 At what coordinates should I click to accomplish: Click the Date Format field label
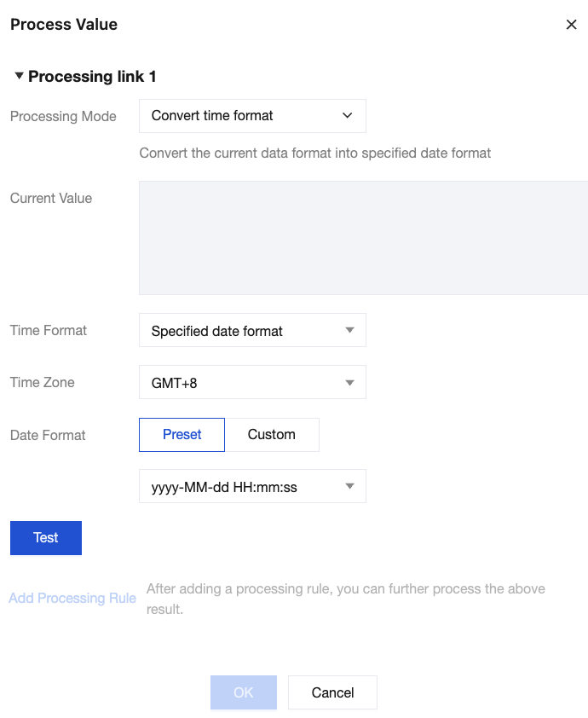point(48,435)
